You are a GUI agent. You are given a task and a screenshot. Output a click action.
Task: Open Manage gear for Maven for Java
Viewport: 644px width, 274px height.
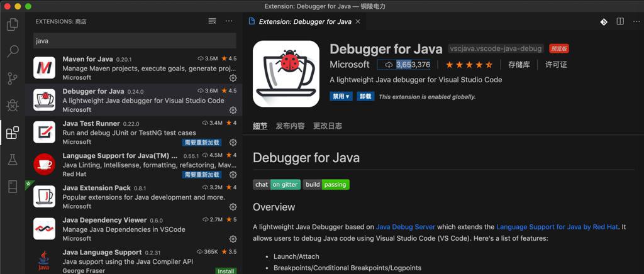[x=233, y=78]
